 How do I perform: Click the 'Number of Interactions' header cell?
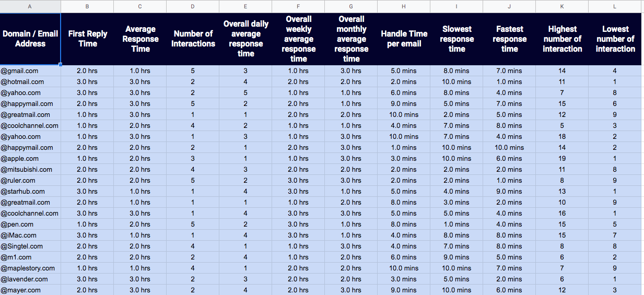pos(193,39)
